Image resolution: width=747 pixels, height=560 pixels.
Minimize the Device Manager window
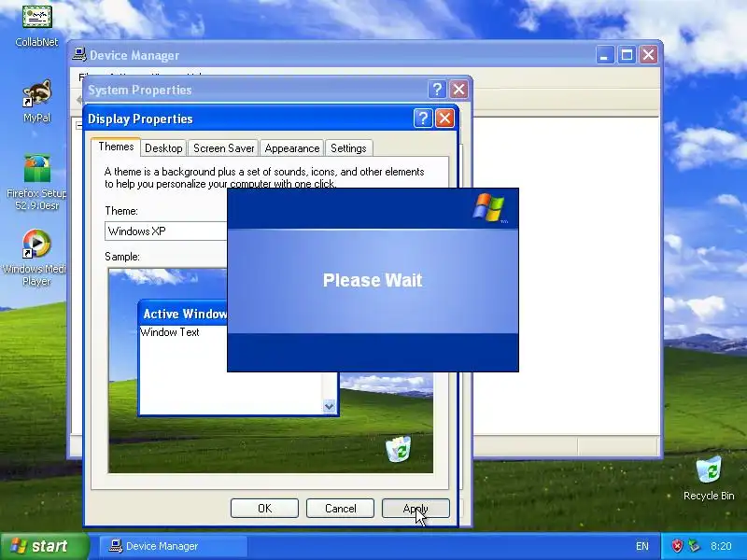(604, 55)
